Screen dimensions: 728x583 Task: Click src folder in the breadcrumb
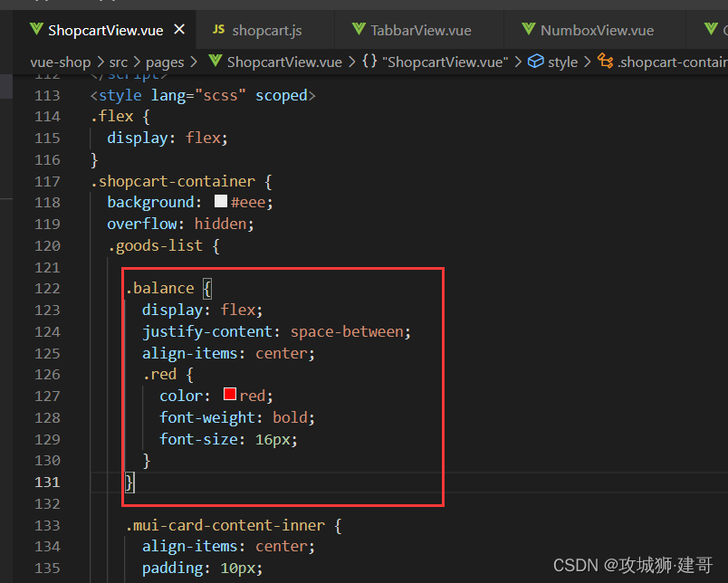[119, 62]
